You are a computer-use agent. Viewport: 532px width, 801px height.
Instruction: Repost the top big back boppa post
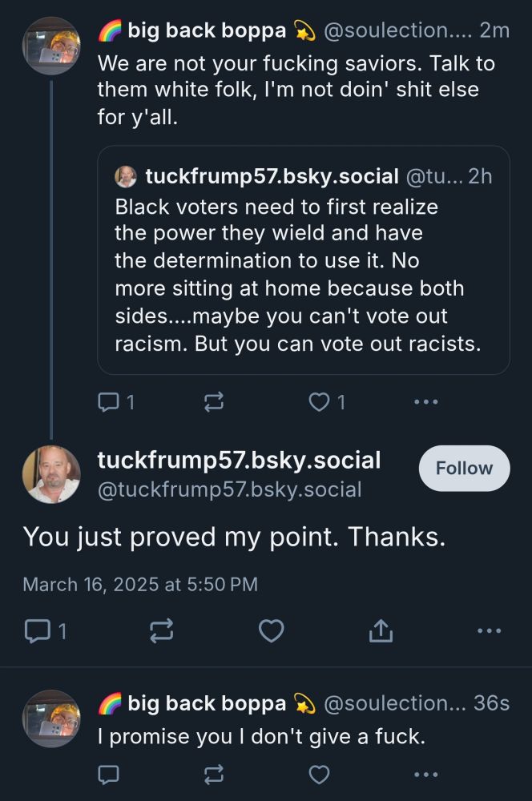click(213, 403)
